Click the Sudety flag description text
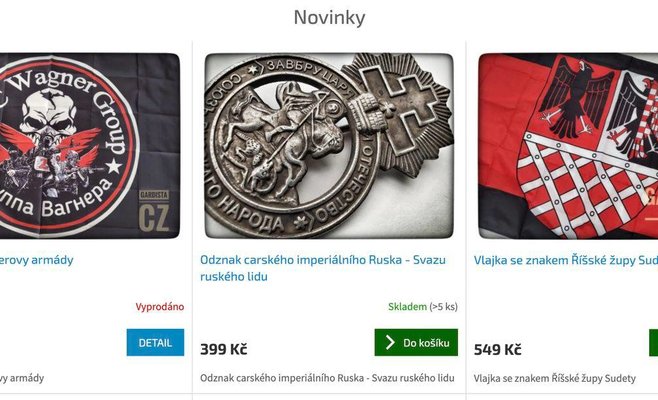The image size is (658, 400). tap(555, 378)
